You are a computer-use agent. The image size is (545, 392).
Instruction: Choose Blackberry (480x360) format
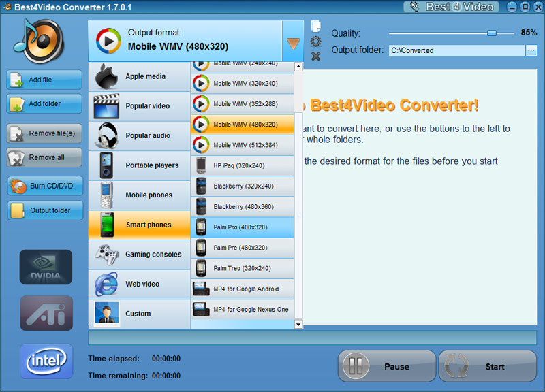point(243,207)
